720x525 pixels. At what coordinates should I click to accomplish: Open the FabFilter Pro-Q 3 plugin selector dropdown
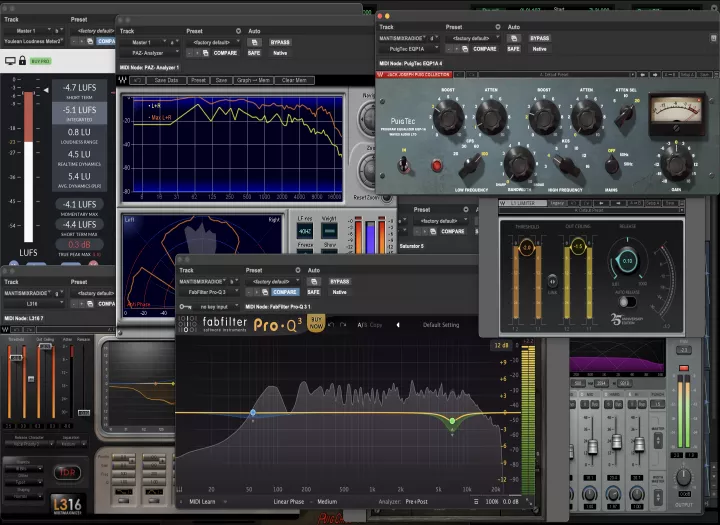click(x=209, y=292)
